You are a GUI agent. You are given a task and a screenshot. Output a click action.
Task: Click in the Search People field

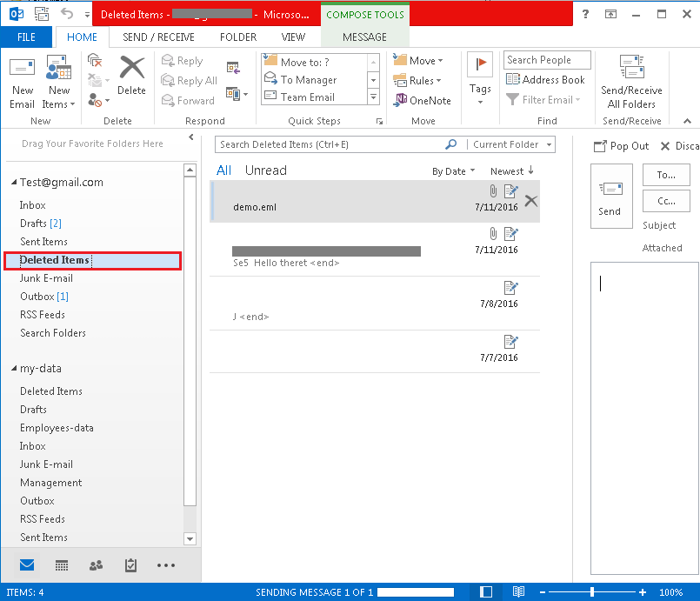click(x=547, y=60)
